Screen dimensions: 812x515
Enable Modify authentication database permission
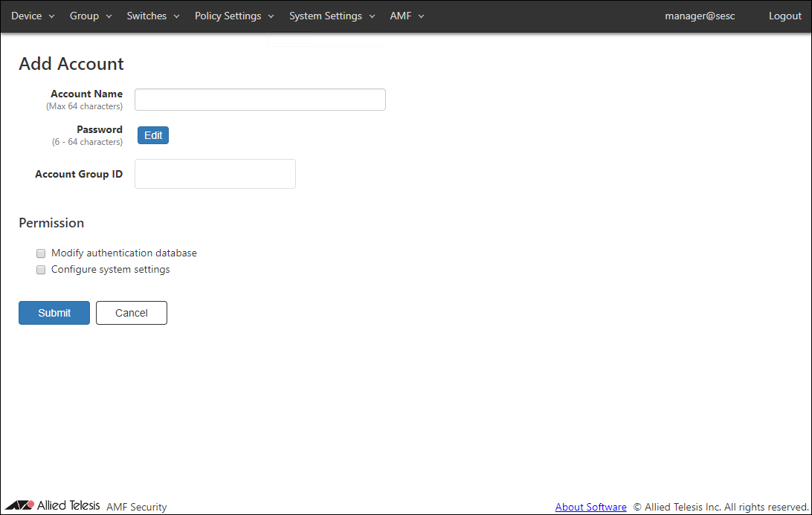[42, 253]
